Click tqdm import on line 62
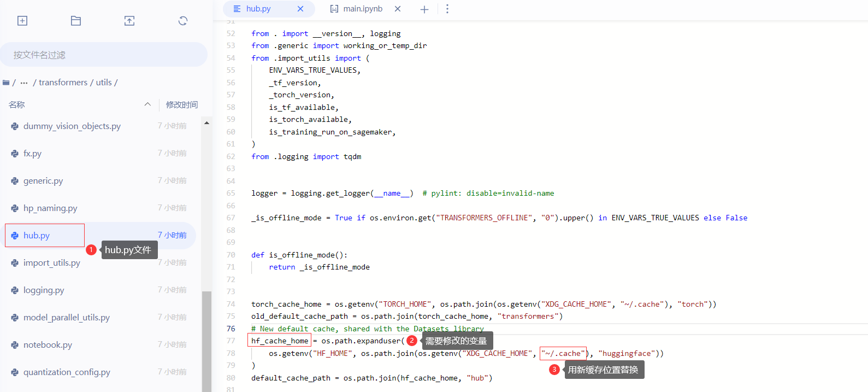 tap(352, 156)
